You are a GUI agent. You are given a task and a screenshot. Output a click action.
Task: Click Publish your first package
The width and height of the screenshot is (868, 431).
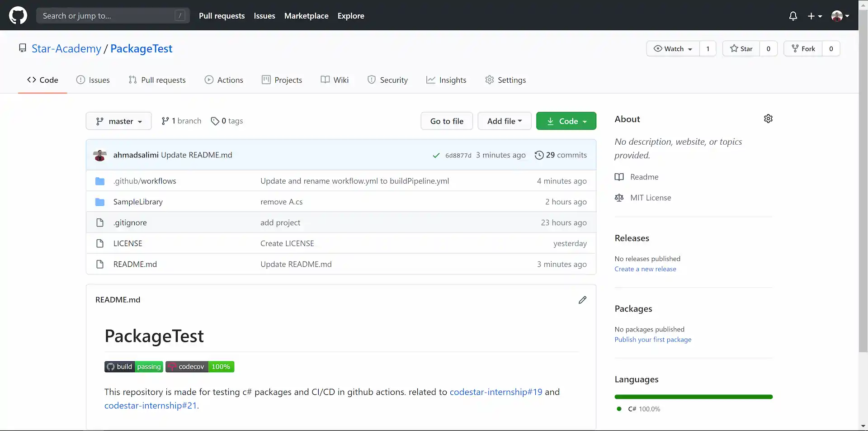click(x=653, y=340)
